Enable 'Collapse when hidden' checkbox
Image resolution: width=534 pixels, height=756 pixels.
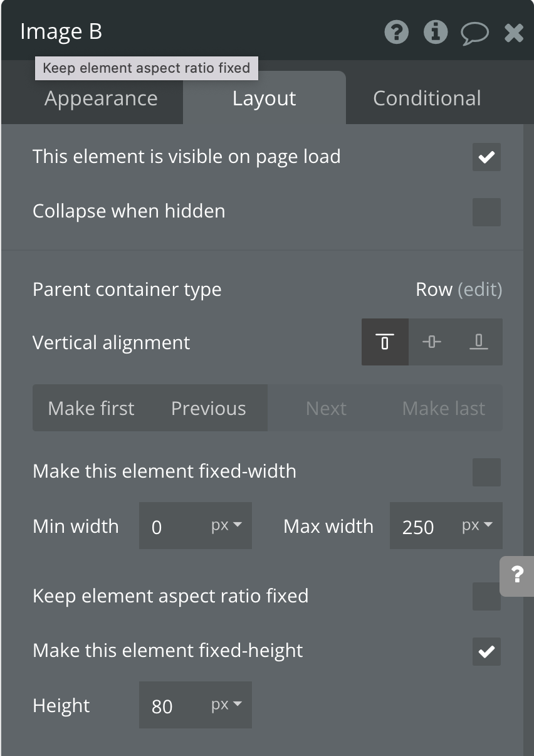(x=486, y=212)
